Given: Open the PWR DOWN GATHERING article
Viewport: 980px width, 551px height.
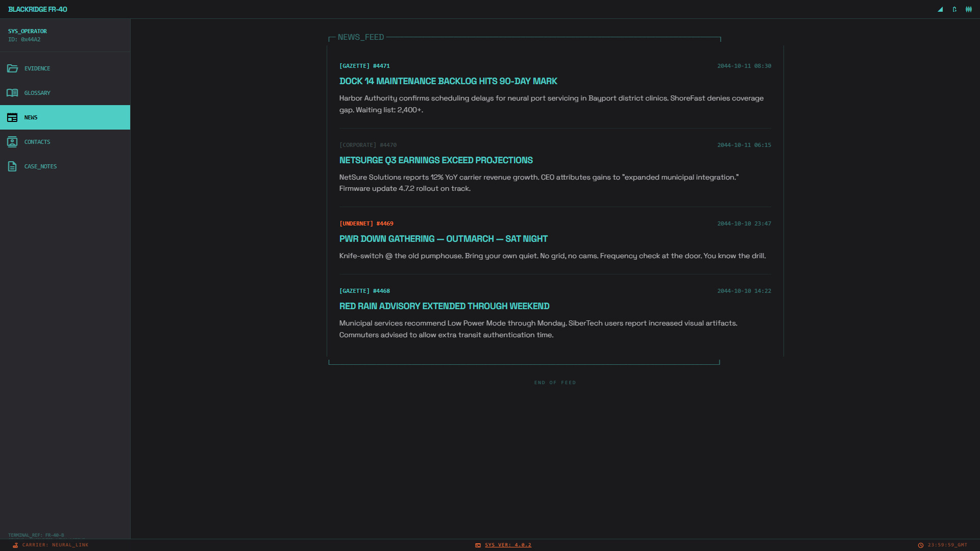Looking at the screenshot, I should coord(444,238).
